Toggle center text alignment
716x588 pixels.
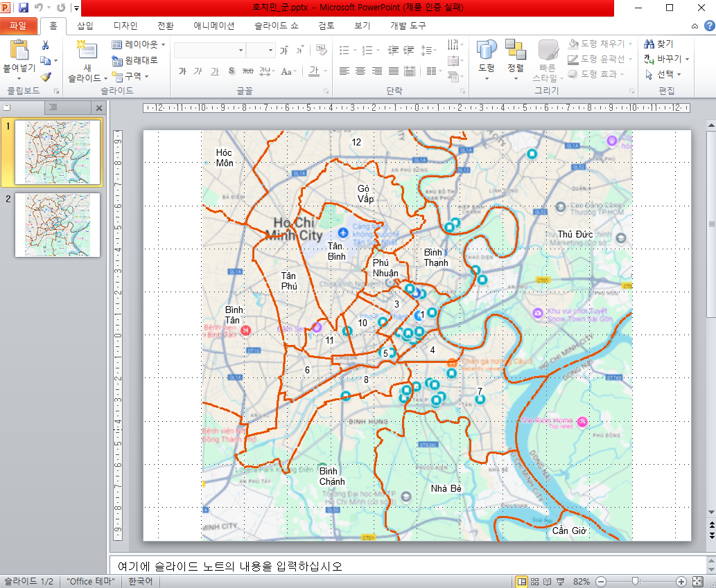pos(360,71)
